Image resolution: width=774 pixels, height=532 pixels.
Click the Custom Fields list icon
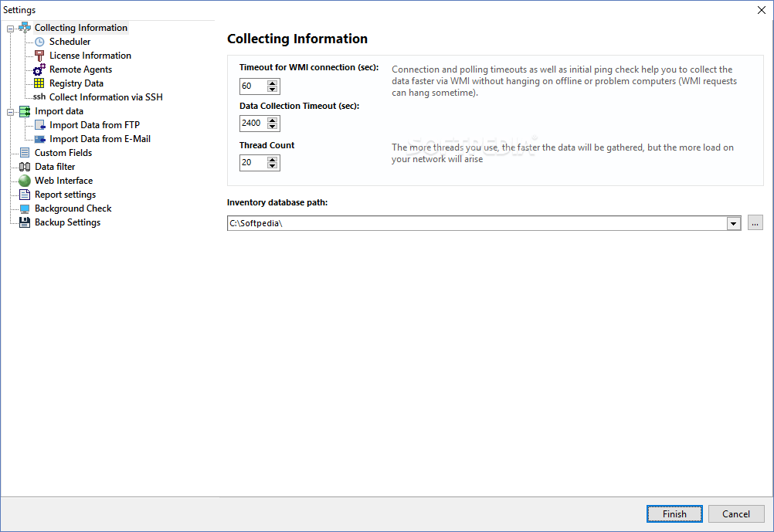(x=25, y=153)
